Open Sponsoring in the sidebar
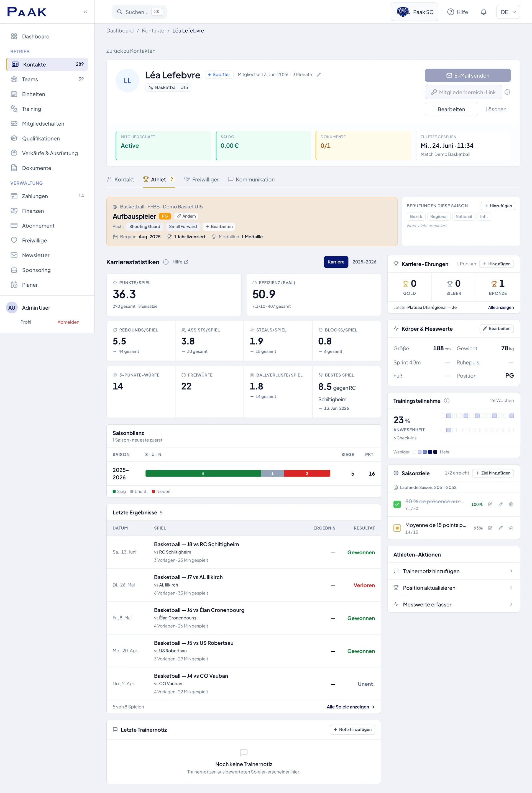The image size is (532, 793). (47, 270)
